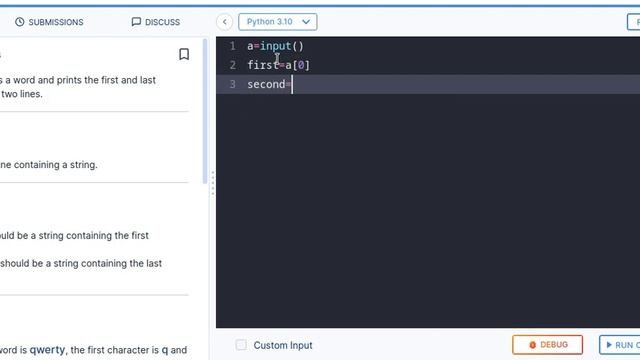Screen dimensions: 640x360
Task: Click the chat bubble icon beside Discuss
Action: click(x=136, y=22)
